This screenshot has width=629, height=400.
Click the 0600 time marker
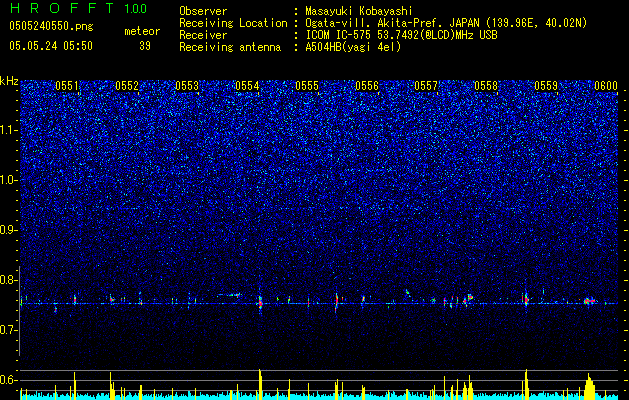point(606,86)
